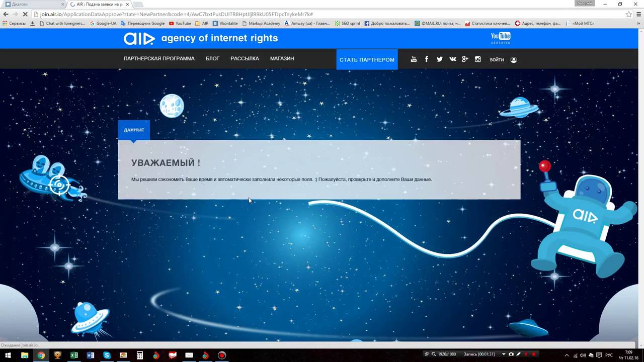Open the БЛОГ menu item

pos(212,59)
